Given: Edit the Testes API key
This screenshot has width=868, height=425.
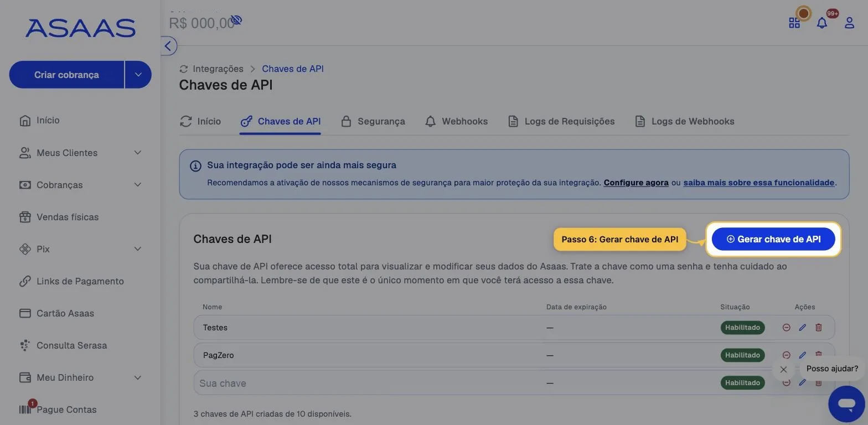Looking at the screenshot, I should (802, 328).
